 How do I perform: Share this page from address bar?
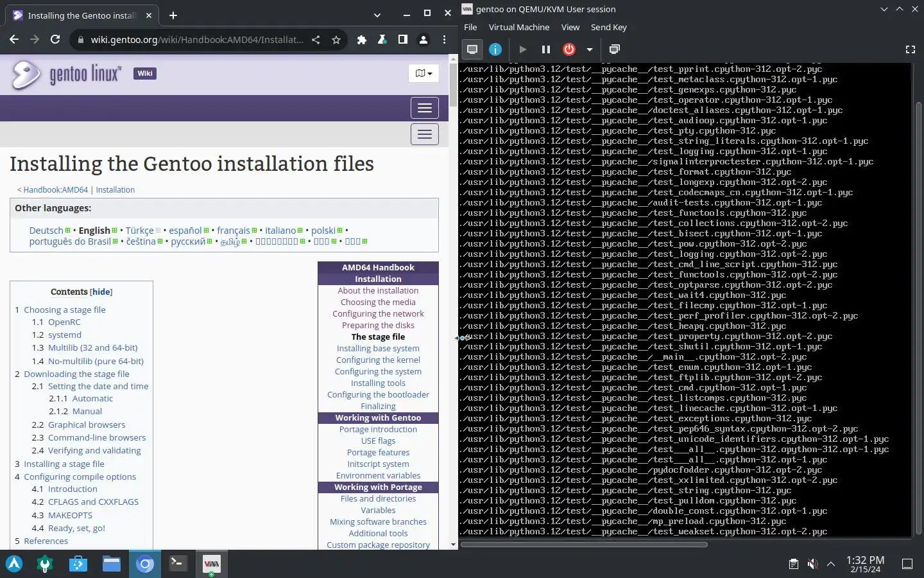(x=316, y=40)
